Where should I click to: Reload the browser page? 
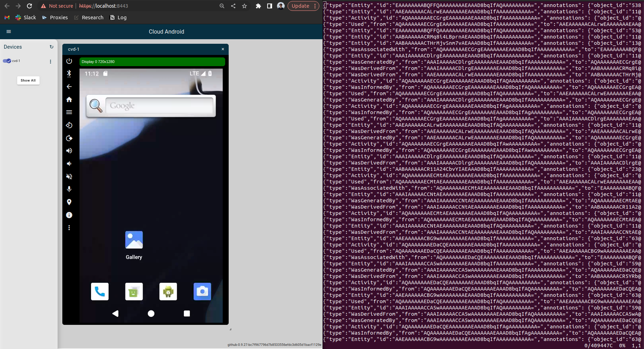29,6
